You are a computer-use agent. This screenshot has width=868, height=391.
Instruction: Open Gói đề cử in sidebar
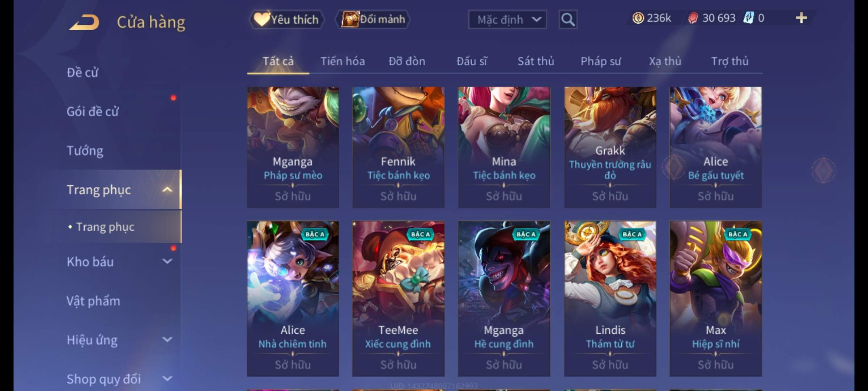(x=93, y=111)
